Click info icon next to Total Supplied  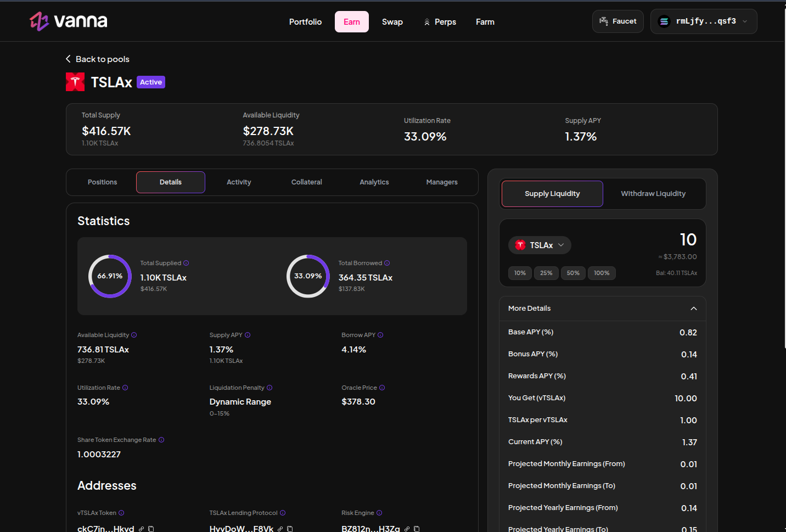(186, 263)
